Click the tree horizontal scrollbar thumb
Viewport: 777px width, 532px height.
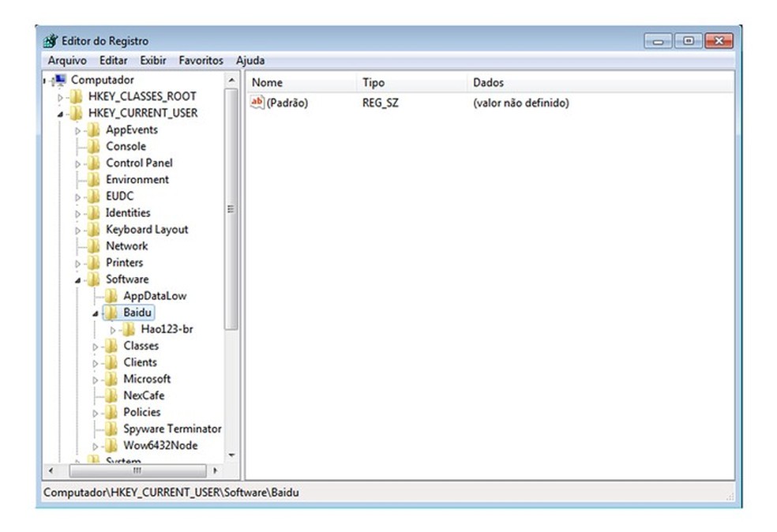137,470
